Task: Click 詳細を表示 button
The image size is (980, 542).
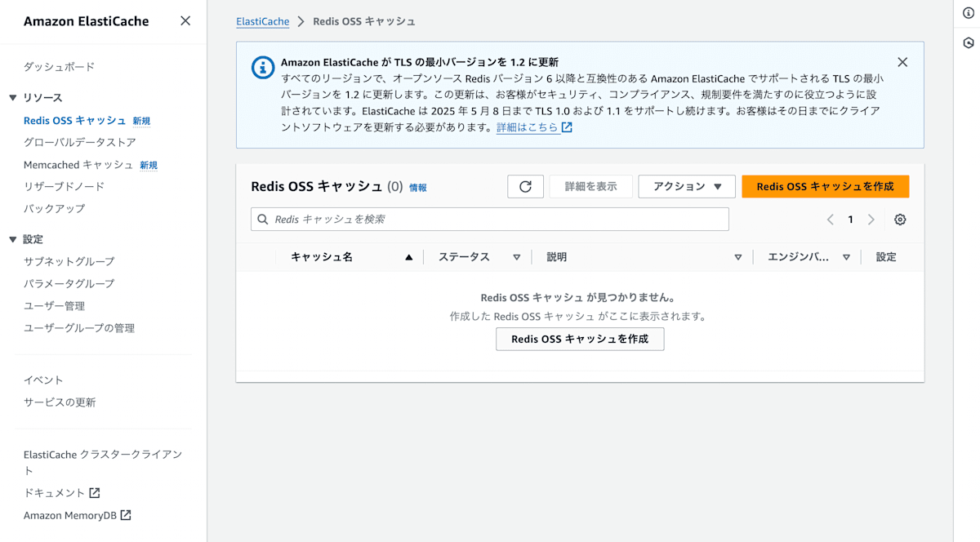Action: pyautogui.click(x=590, y=186)
